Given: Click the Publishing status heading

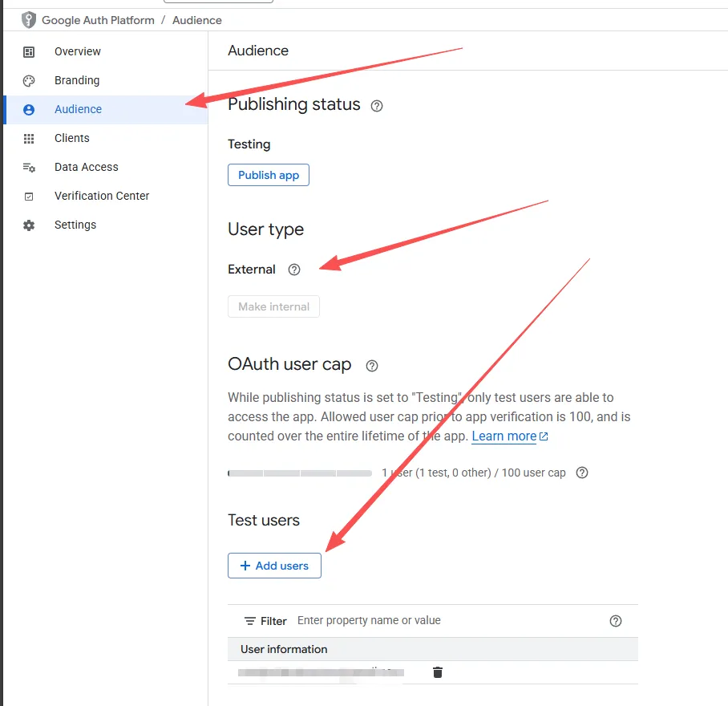Looking at the screenshot, I should 294,104.
